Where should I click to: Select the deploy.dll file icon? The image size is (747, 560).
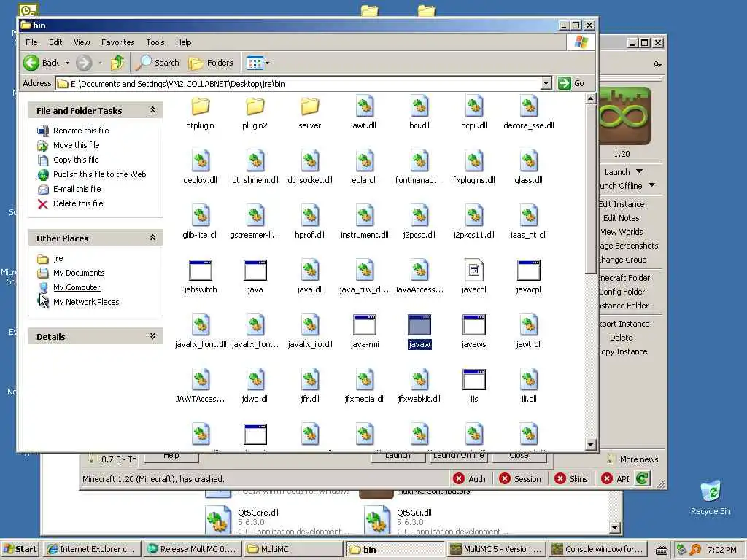pyautogui.click(x=200, y=160)
